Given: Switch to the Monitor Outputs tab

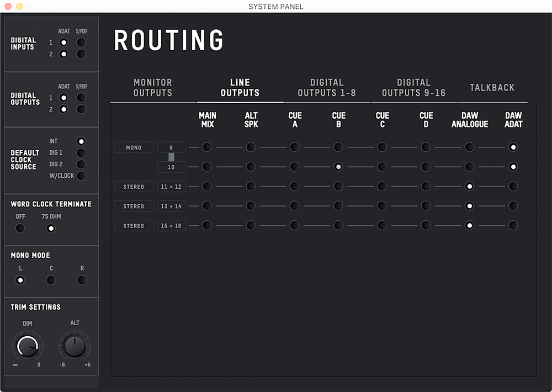Looking at the screenshot, I should (153, 88).
